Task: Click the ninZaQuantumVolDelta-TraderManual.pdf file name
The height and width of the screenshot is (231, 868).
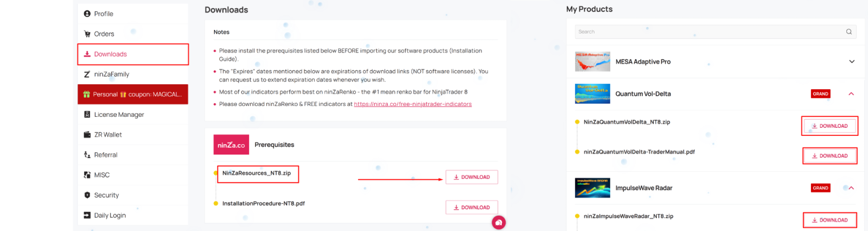Action: [639, 152]
